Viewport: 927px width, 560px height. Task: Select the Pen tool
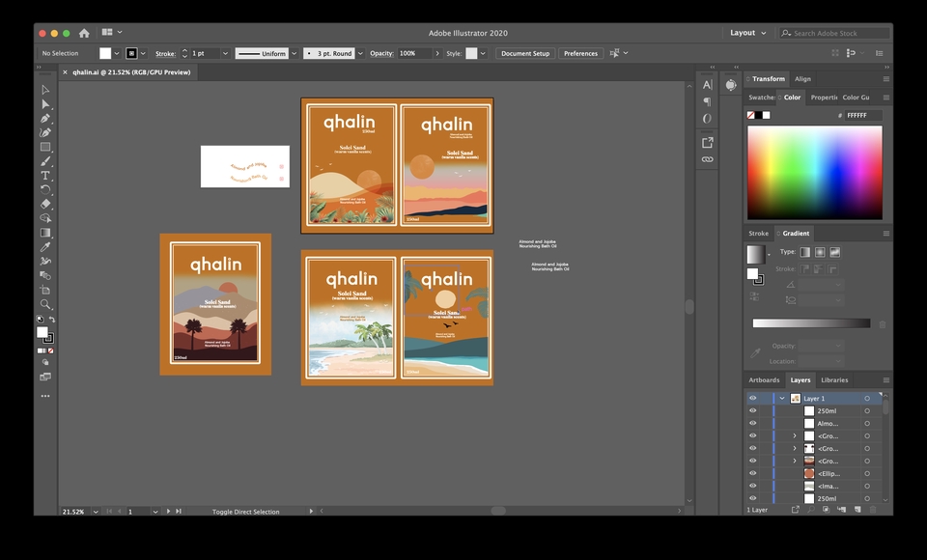tap(45, 118)
